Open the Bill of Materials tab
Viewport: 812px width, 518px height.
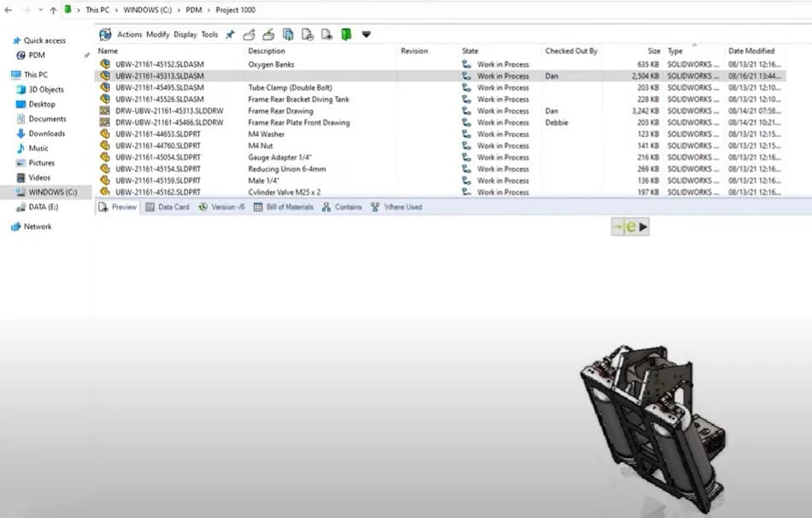point(283,207)
